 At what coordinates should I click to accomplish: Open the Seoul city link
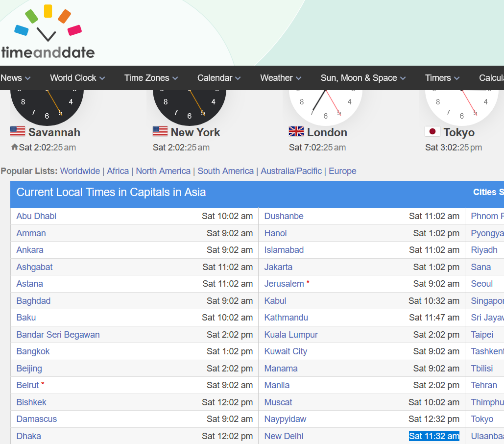482,284
